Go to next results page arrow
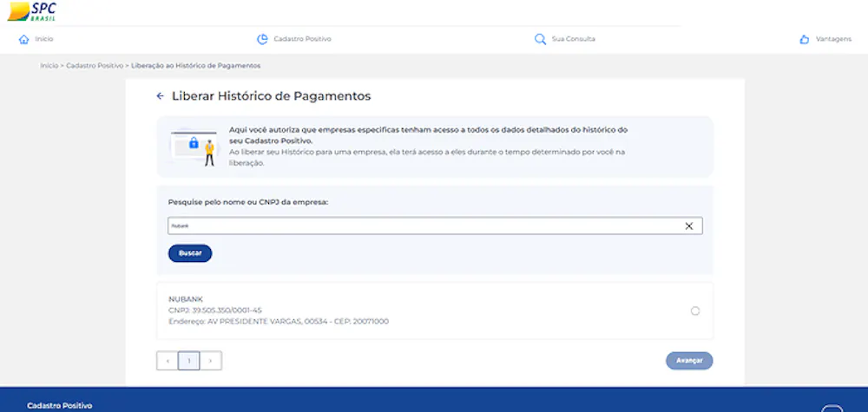Viewport: 868px width, 412px height. pyautogui.click(x=210, y=361)
